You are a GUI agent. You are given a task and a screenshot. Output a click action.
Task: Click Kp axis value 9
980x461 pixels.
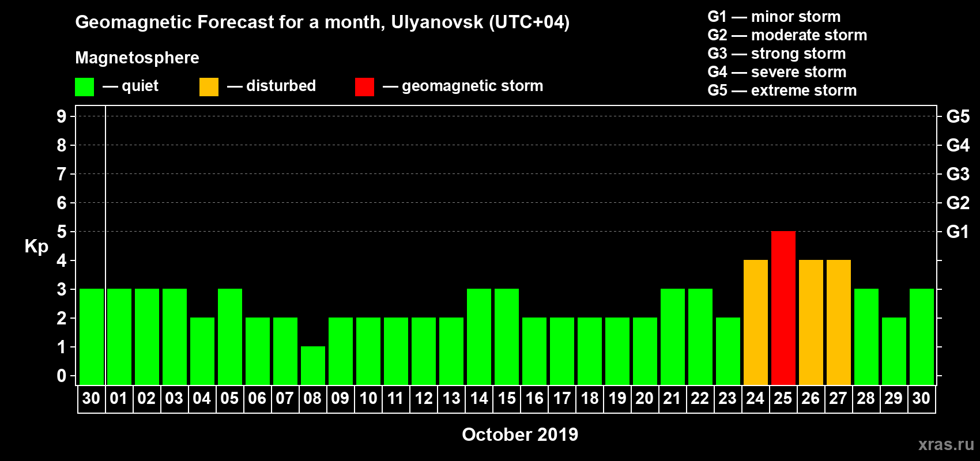click(62, 116)
